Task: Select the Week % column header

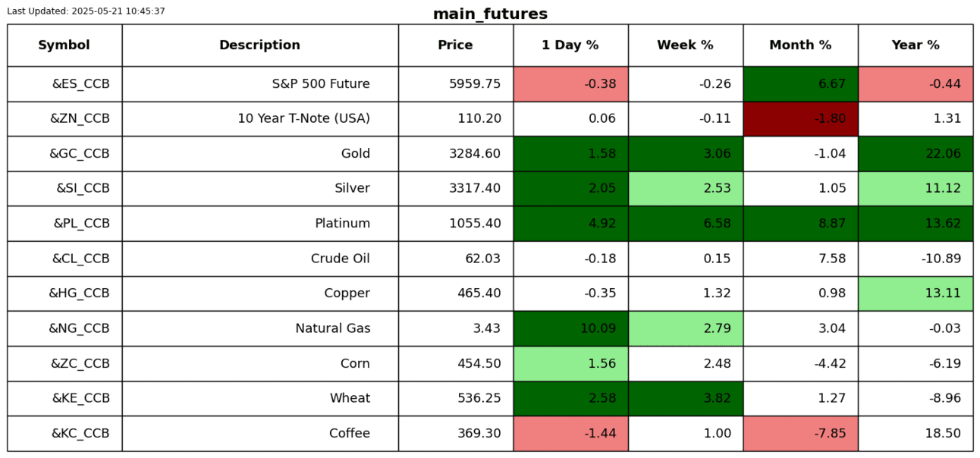Action: 686,45
